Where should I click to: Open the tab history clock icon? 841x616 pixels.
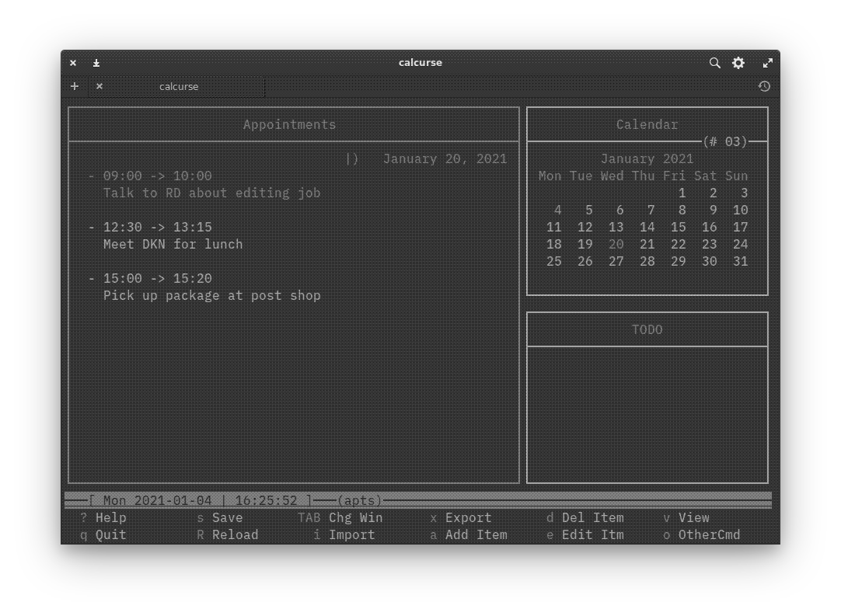click(x=764, y=86)
